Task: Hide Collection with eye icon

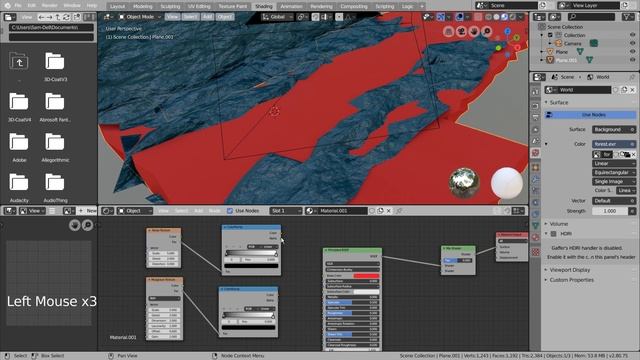Action: click(x=632, y=35)
